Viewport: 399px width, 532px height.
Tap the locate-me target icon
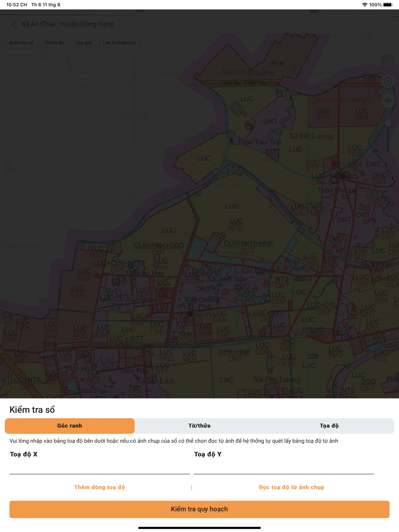tap(388, 101)
